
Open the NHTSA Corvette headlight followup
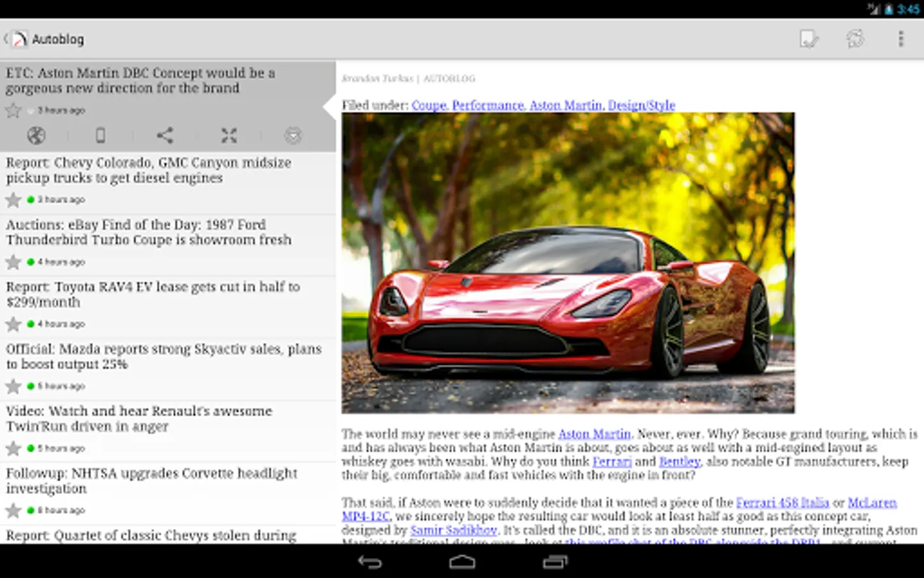point(167,494)
